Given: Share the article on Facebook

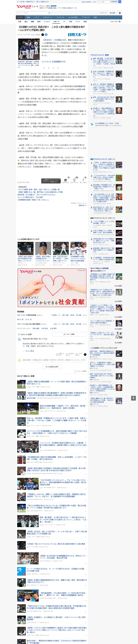Looking at the screenshot, I should [x=46, y=35].
